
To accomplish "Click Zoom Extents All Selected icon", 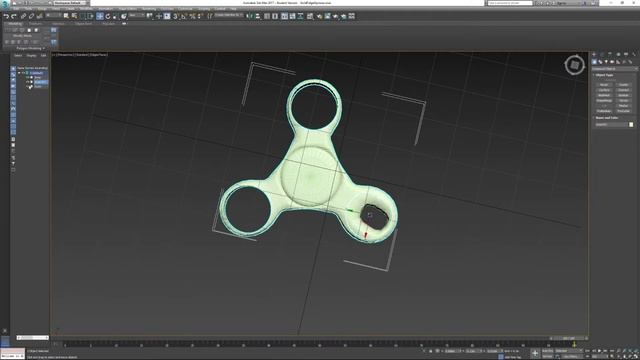I will [x=636, y=351].
